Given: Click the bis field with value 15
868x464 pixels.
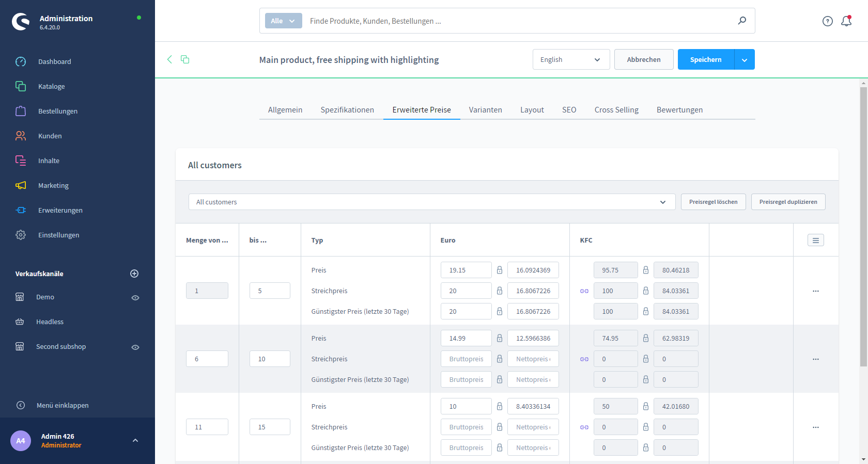Looking at the screenshot, I should pos(270,427).
